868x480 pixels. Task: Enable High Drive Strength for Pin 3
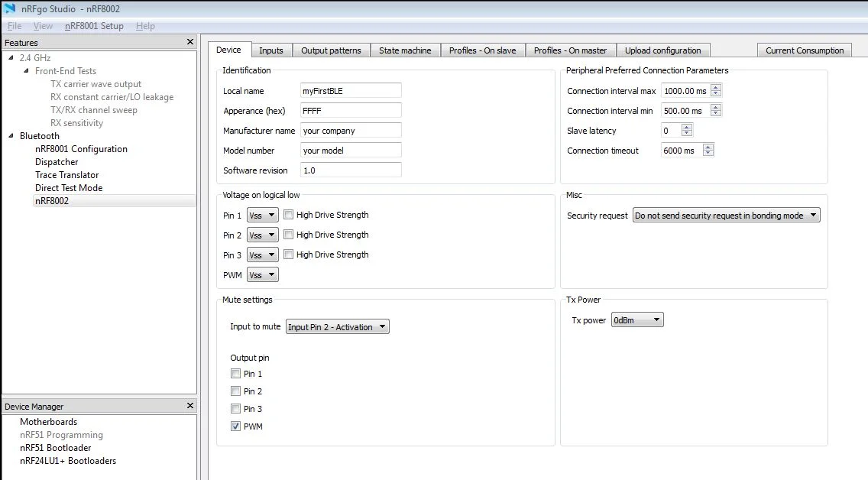[288, 254]
